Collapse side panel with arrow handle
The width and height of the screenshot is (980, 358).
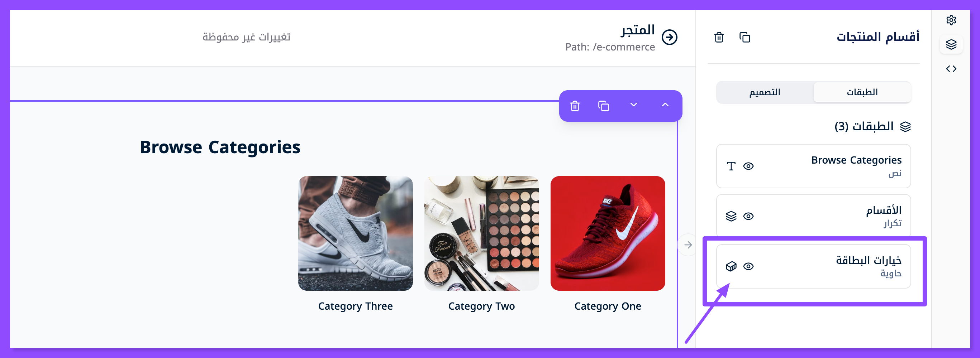[x=688, y=245]
